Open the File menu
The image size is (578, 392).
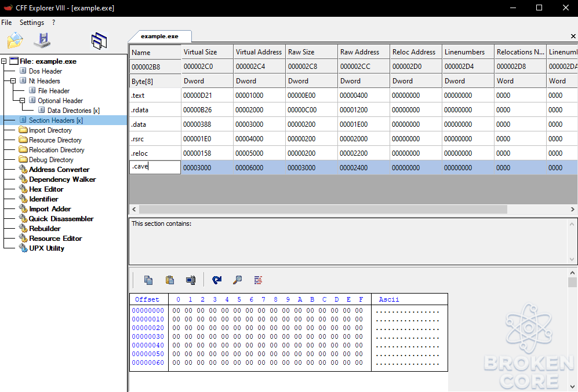point(6,23)
